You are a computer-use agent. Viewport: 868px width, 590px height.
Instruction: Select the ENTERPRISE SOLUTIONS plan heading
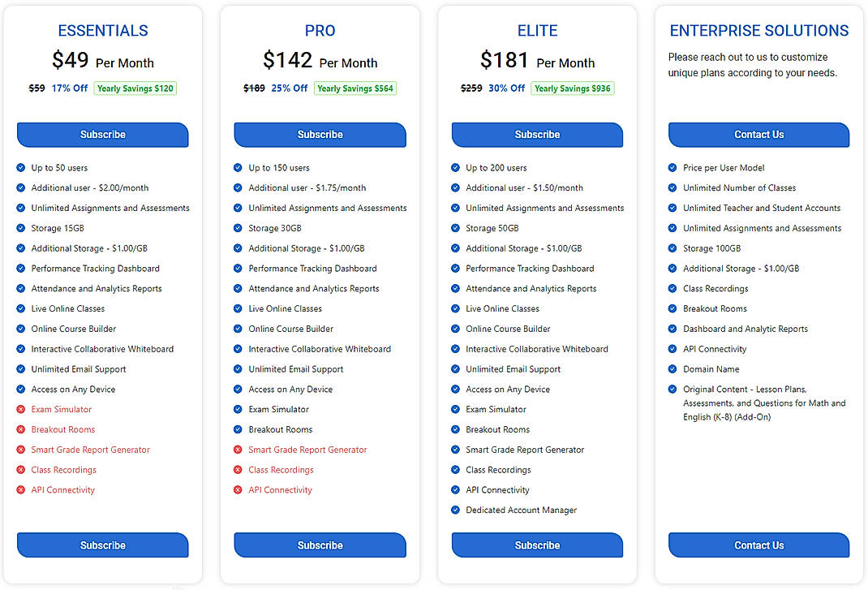pyautogui.click(x=758, y=30)
